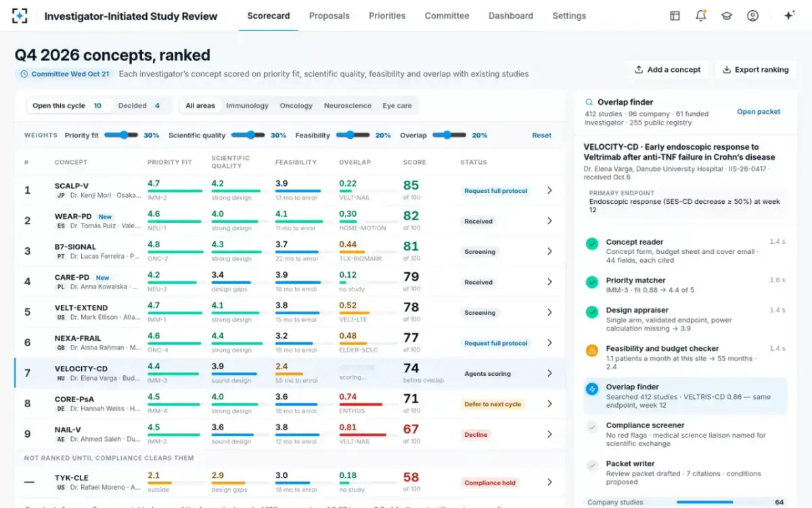Viewport: 812px width, 508px height.
Task: Select the Open this cycle filter
Action: click(68, 106)
